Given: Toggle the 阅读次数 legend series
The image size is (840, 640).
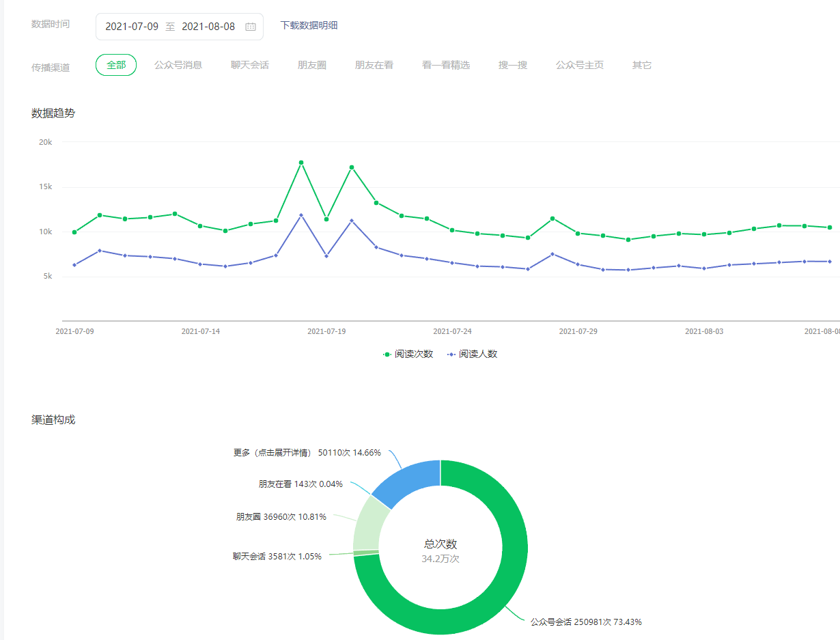Looking at the screenshot, I should coord(408,354).
